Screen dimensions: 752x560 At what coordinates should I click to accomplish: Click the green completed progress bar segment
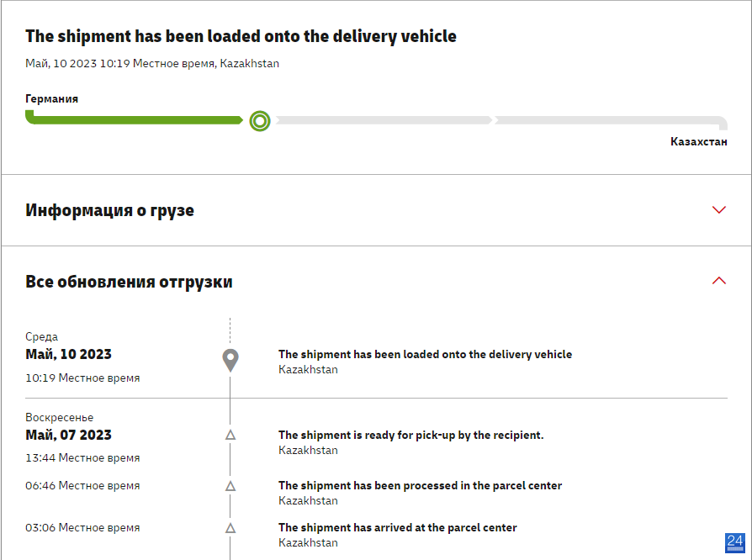click(x=135, y=118)
